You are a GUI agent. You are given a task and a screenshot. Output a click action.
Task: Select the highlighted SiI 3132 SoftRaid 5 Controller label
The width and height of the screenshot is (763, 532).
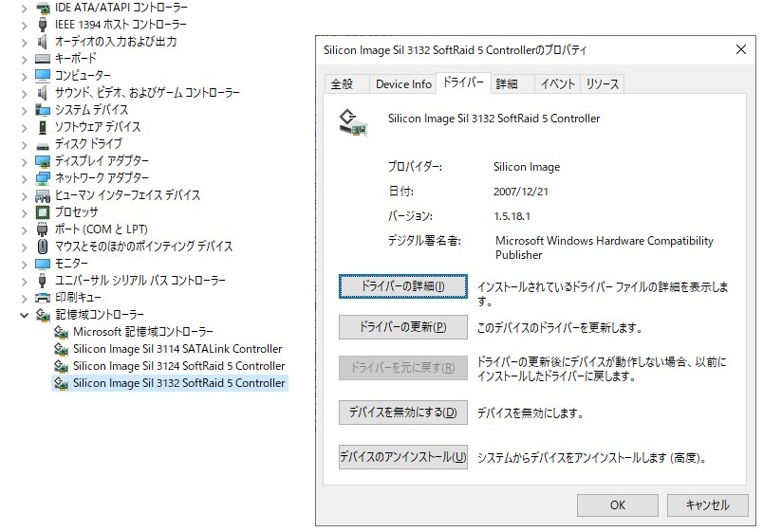coord(179,383)
